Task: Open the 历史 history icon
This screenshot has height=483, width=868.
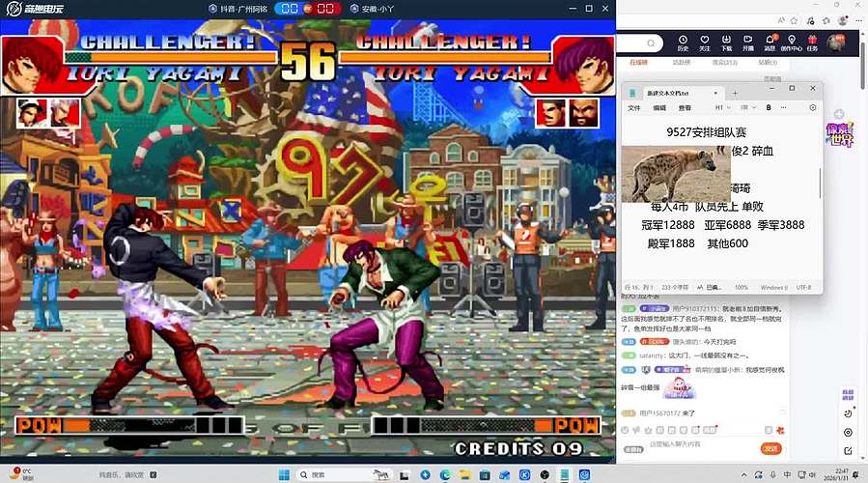Action: pyautogui.click(x=683, y=42)
